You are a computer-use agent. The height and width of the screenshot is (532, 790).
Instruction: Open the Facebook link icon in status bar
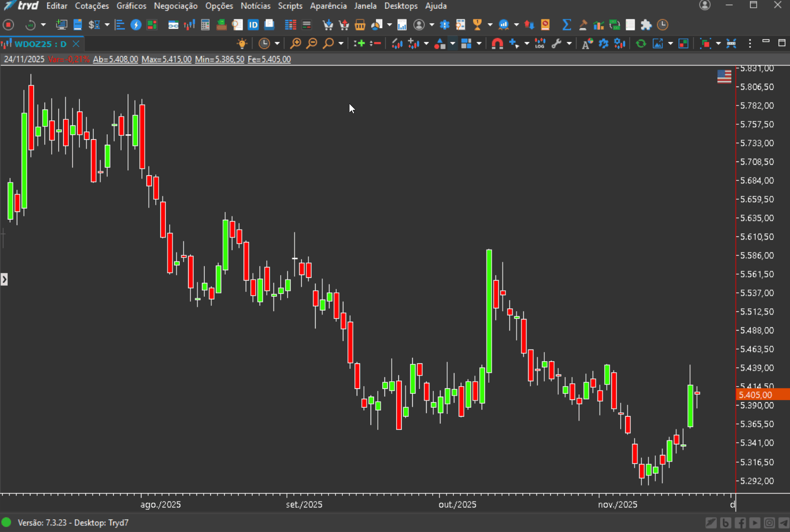pyautogui.click(x=741, y=523)
